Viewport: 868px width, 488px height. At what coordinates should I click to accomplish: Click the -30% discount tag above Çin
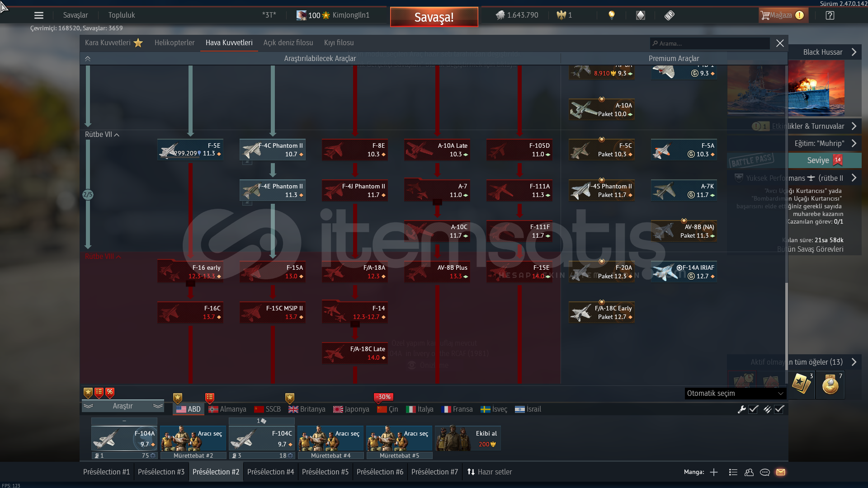383,397
